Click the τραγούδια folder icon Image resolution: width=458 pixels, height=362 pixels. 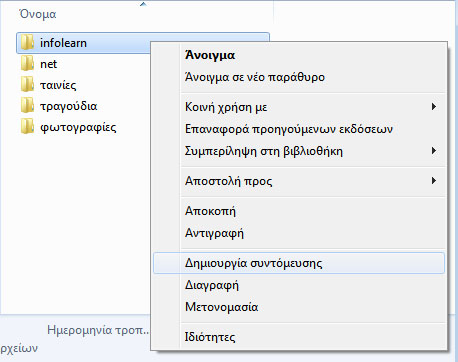[27, 105]
